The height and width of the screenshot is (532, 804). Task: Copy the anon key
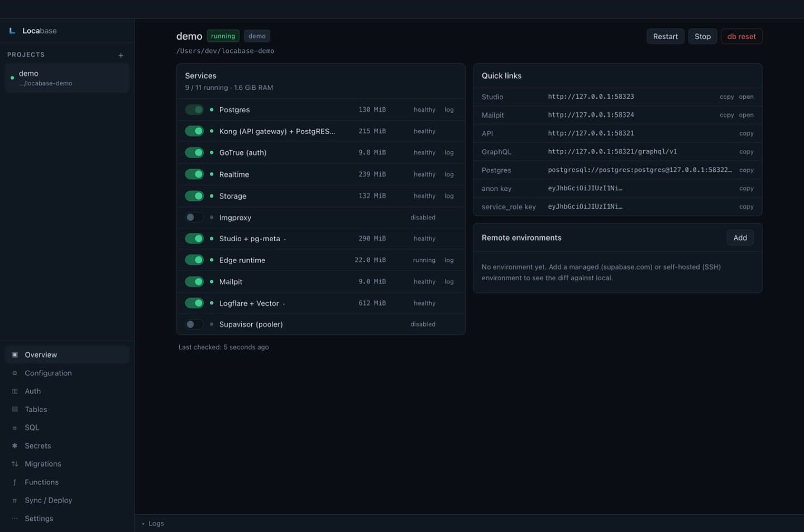pyautogui.click(x=746, y=189)
